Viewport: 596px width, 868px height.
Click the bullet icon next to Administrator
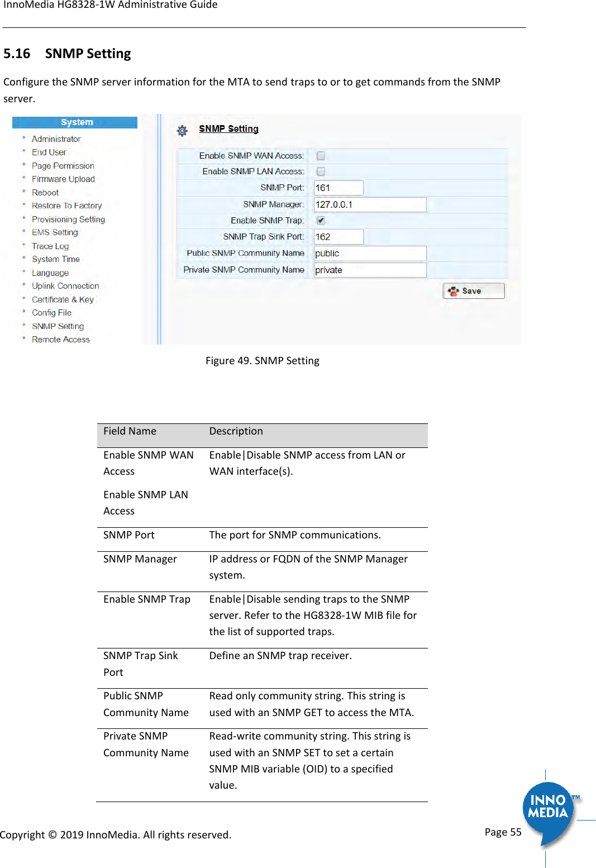click(24, 138)
